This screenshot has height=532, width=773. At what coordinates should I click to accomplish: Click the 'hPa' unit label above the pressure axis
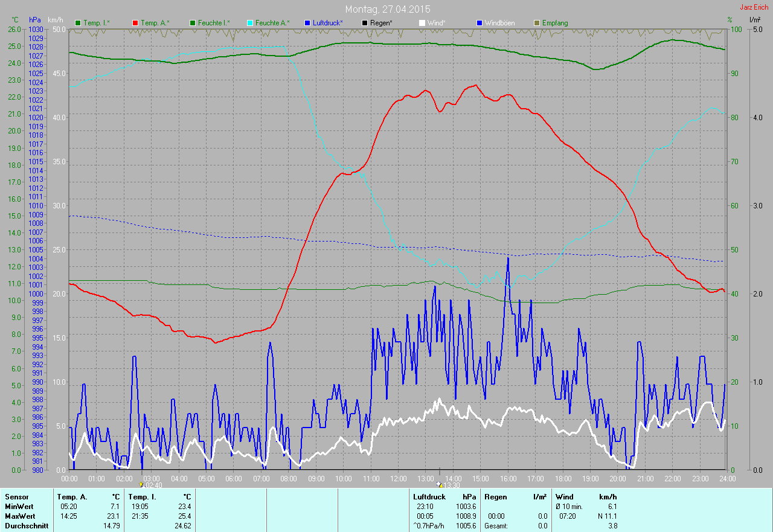34,20
